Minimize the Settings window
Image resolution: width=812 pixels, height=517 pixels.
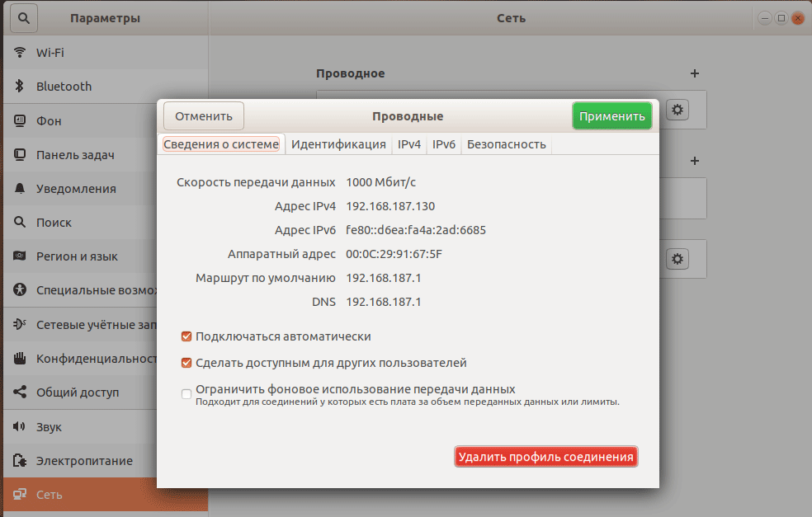(765, 18)
